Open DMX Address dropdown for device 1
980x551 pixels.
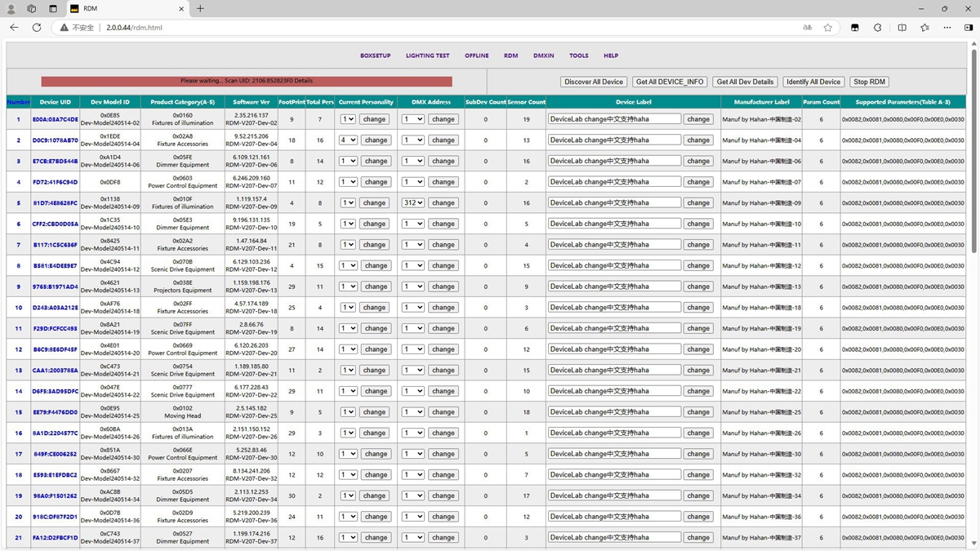pos(413,119)
